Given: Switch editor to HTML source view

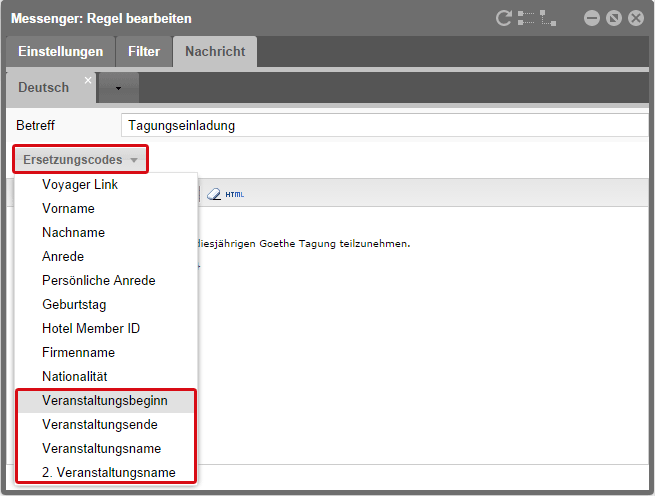Looking at the screenshot, I should coord(234,194).
